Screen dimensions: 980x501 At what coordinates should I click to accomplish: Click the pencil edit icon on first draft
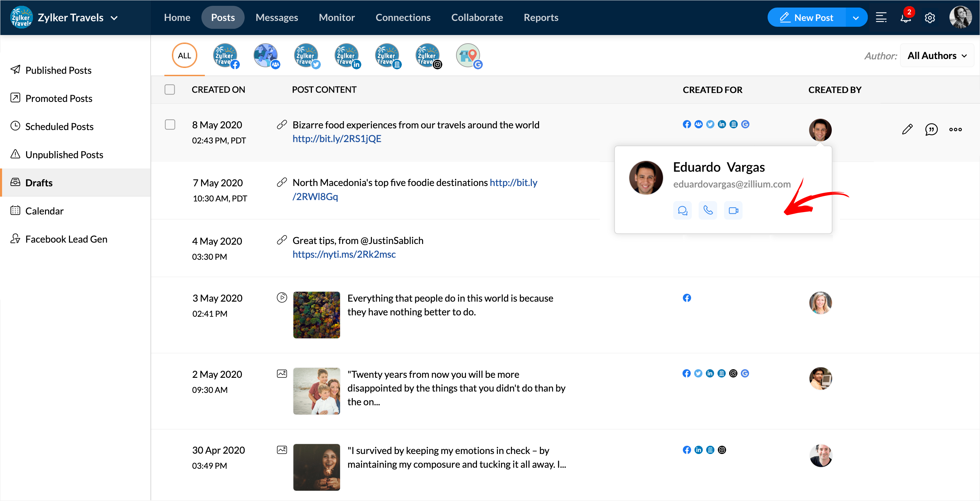pyautogui.click(x=907, y=129)
